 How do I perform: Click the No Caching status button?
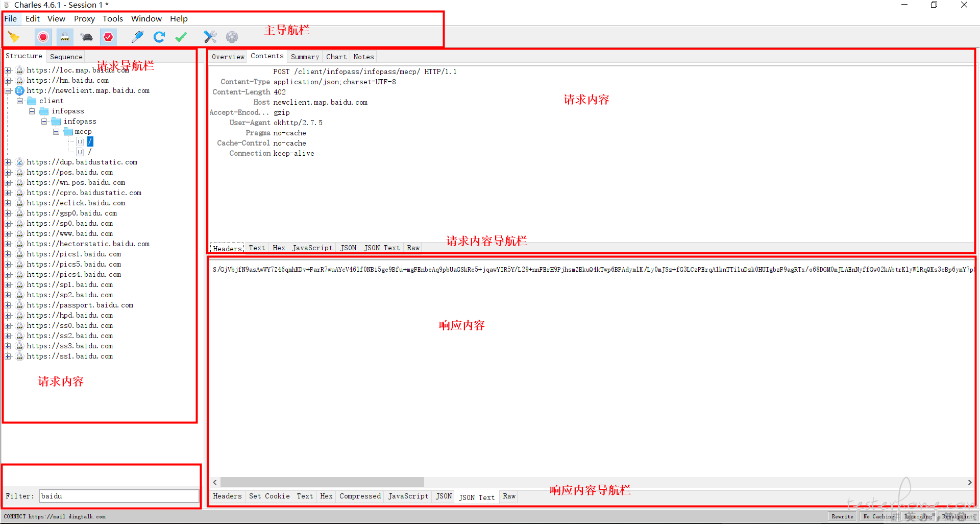click(x=878, y=516)
